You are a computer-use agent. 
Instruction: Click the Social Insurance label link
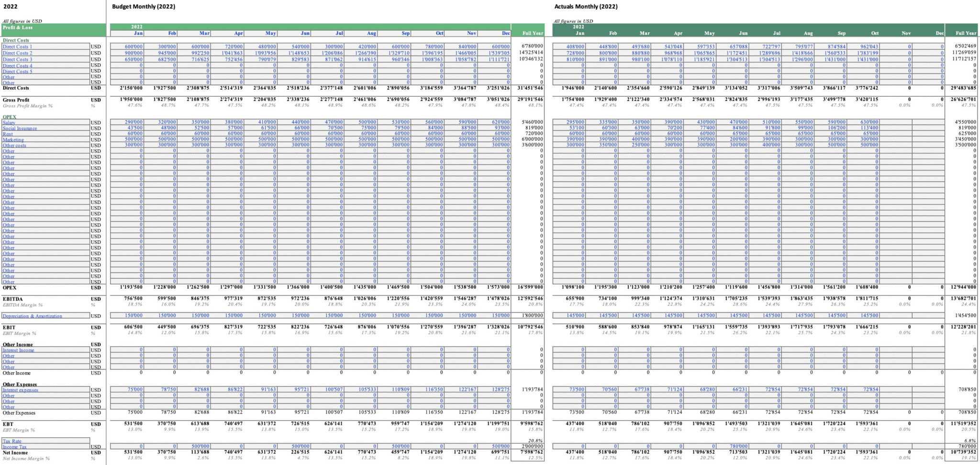click(x=20, y=128)
